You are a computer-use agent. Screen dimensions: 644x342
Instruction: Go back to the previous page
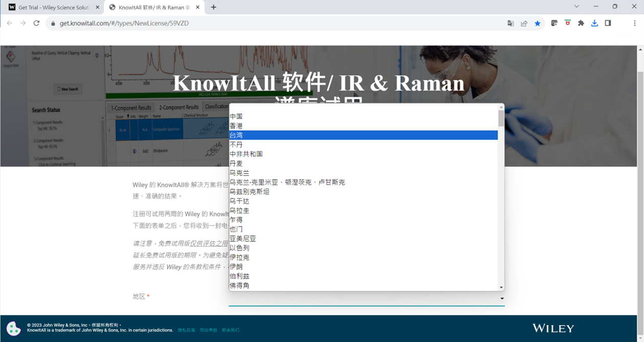pyautogui.click(x=9, y=23)
